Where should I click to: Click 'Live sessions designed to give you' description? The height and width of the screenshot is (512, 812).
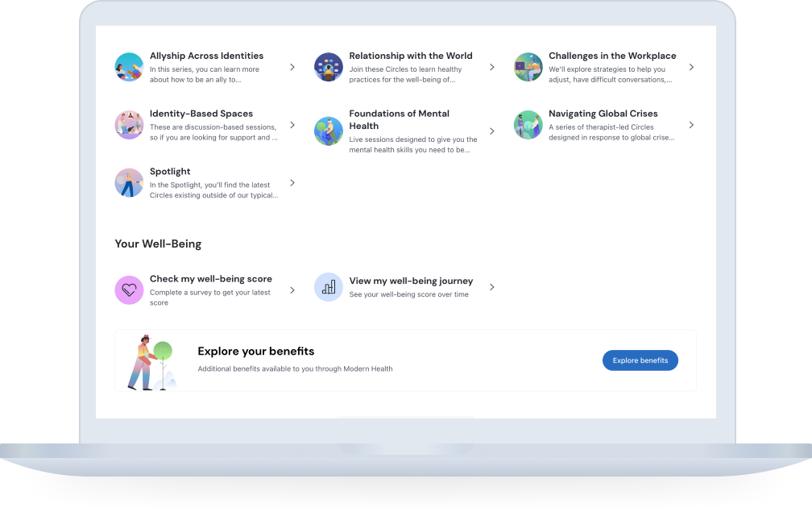413,144
